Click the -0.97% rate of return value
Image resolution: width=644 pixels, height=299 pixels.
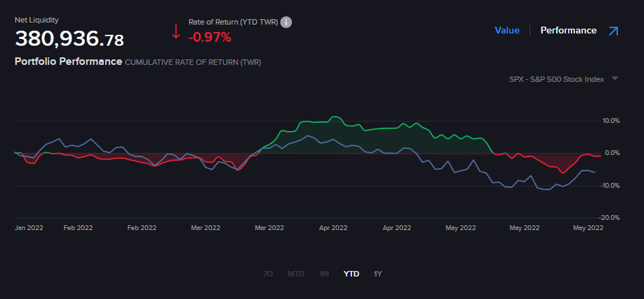[210, 37]
